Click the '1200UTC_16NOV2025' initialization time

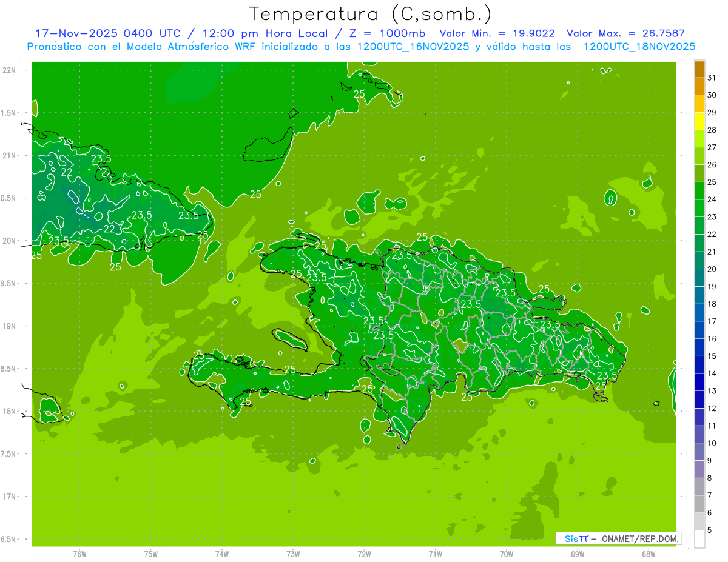click(413, 47)
